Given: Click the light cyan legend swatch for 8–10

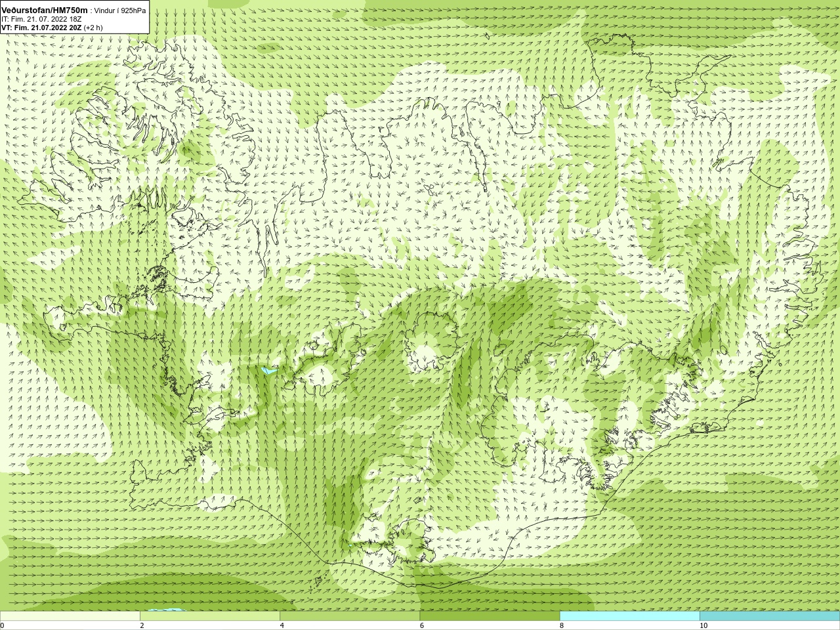Looking at the screenshot, I should pyautogui.click(x=629, y=616).
